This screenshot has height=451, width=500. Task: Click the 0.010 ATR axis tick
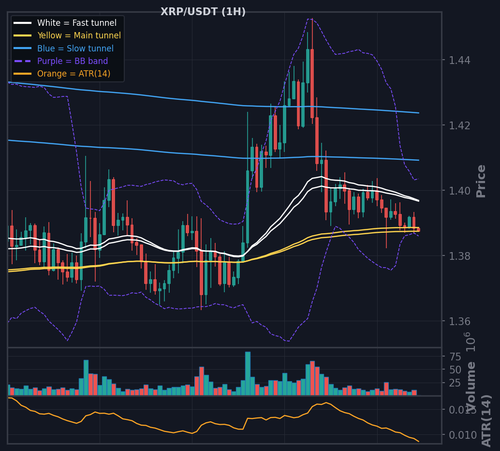click(x=463, y=435)
